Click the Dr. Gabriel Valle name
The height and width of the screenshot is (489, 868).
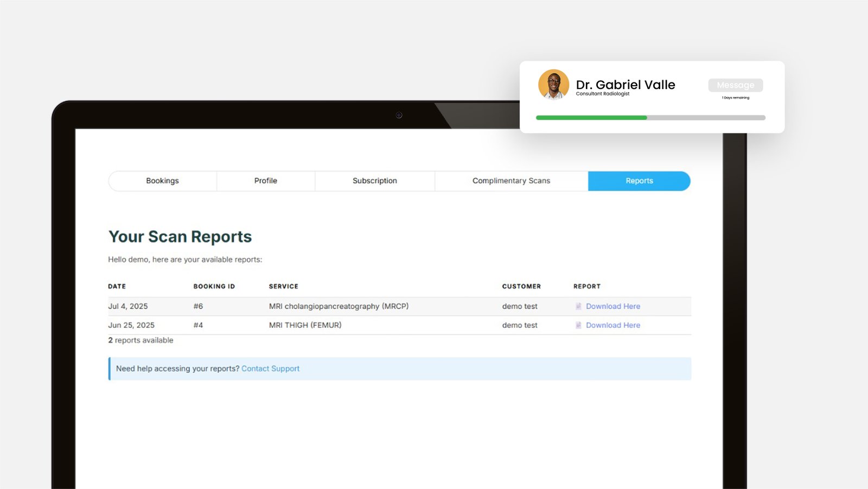coord(626,85)
